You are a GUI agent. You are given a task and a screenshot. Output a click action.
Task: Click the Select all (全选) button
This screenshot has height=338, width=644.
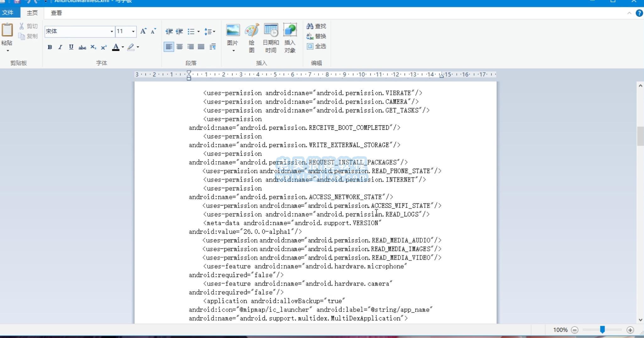click(x=316, y=46)
